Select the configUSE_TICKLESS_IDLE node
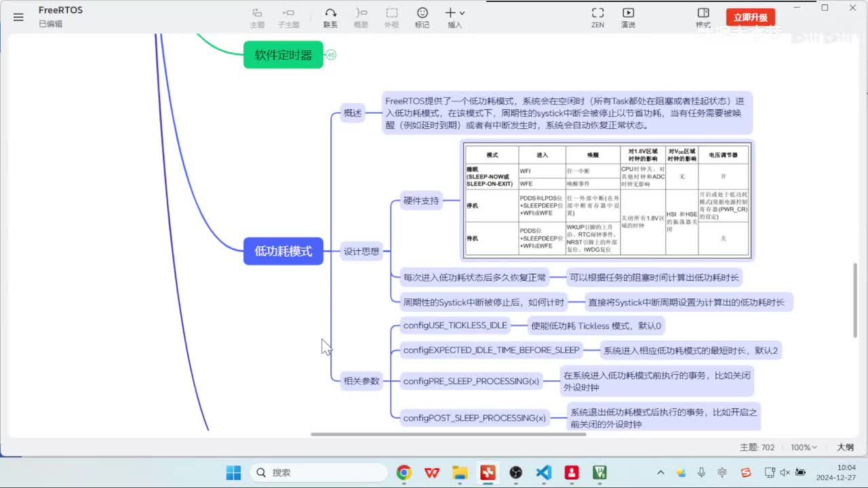The width and height of the screenshot is (868, 488). [455, 325]
